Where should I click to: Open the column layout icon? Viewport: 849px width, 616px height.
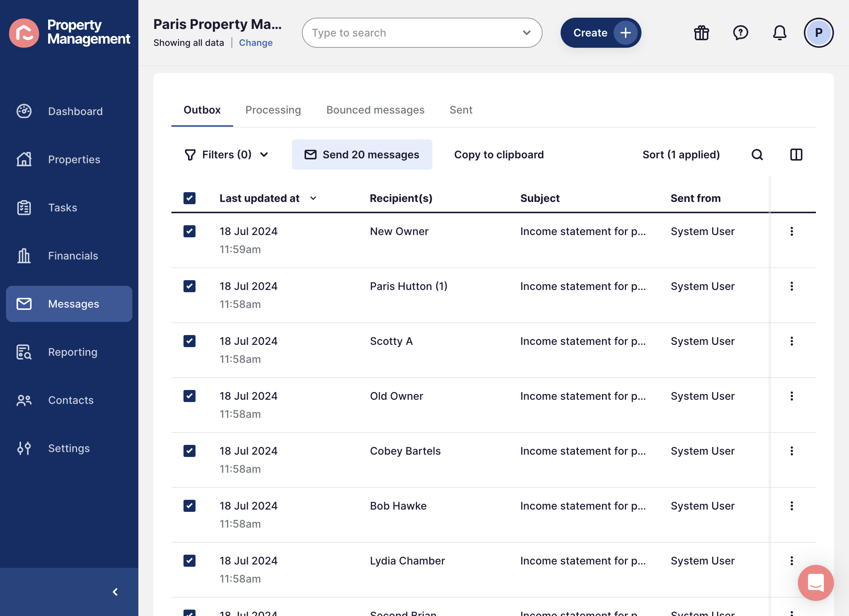pos(796,155)
